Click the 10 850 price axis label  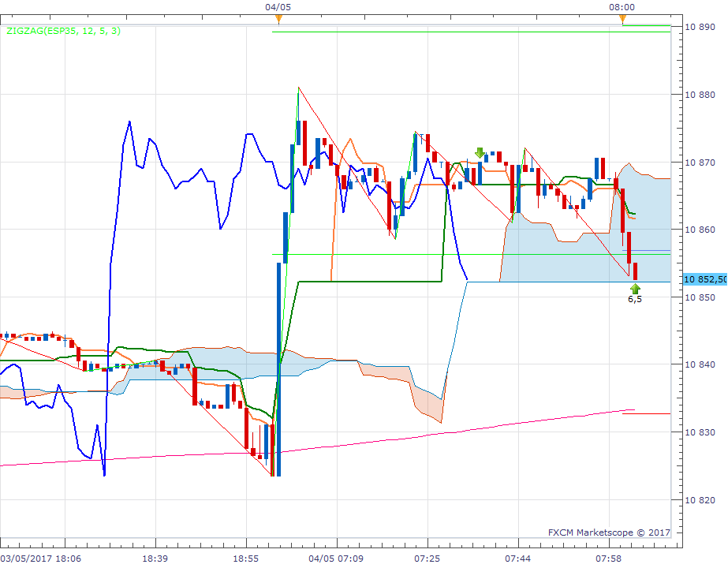(700, 297)
